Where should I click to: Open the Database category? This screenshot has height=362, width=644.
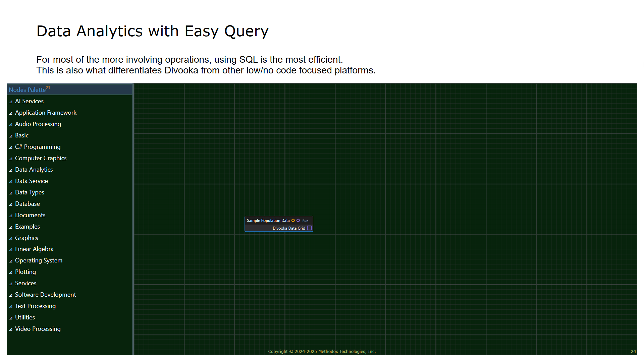pos(28,204)
